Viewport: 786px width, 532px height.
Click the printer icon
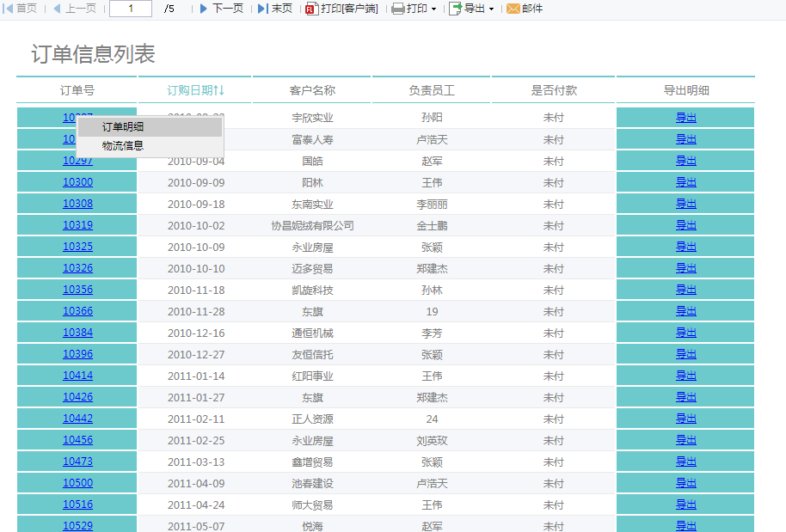(397, 9)
